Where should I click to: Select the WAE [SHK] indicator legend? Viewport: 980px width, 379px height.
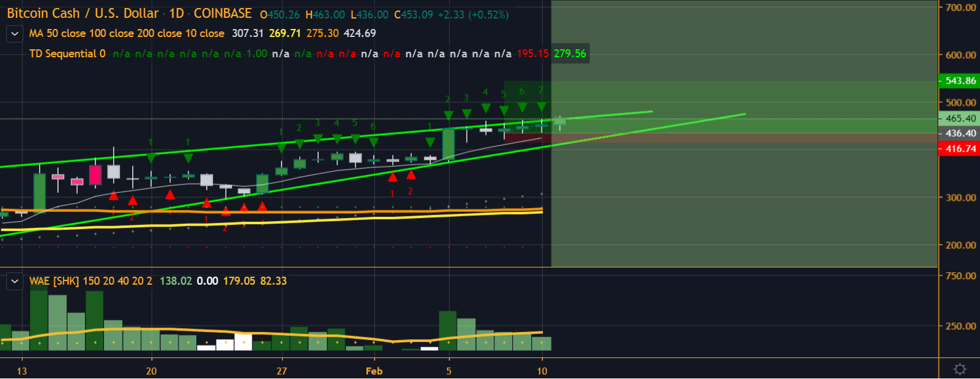(90, 281)
